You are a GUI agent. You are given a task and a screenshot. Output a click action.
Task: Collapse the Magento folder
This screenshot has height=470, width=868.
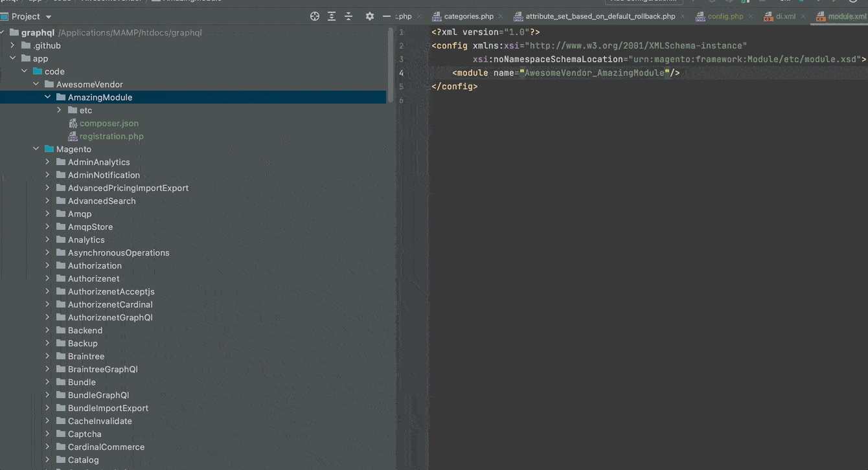tap(36, 149)
